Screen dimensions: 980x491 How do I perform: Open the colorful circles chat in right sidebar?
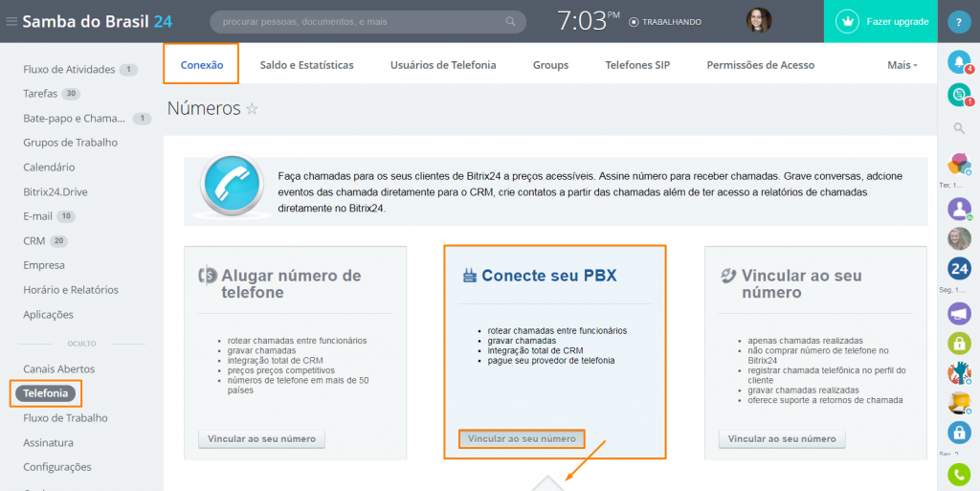[x=959, y=164]
